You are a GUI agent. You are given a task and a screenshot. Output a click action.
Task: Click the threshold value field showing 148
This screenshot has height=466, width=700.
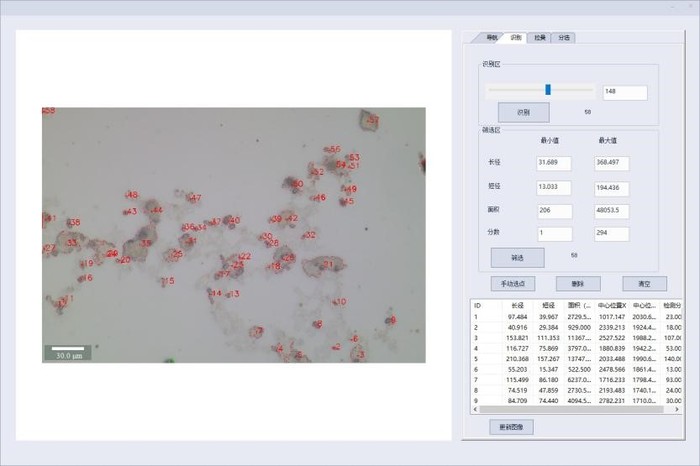pyautogui.click(x=624, y=92)
